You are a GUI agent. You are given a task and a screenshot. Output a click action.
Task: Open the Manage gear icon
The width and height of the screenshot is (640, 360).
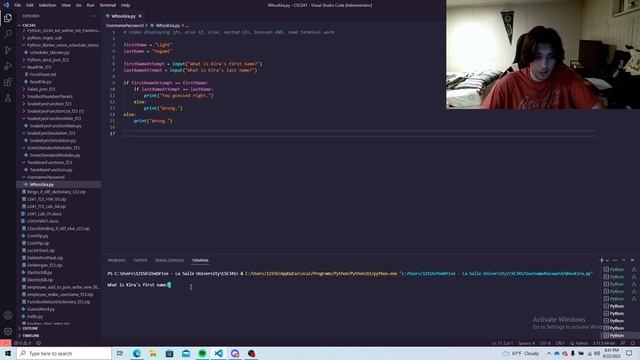coord(8,331)
